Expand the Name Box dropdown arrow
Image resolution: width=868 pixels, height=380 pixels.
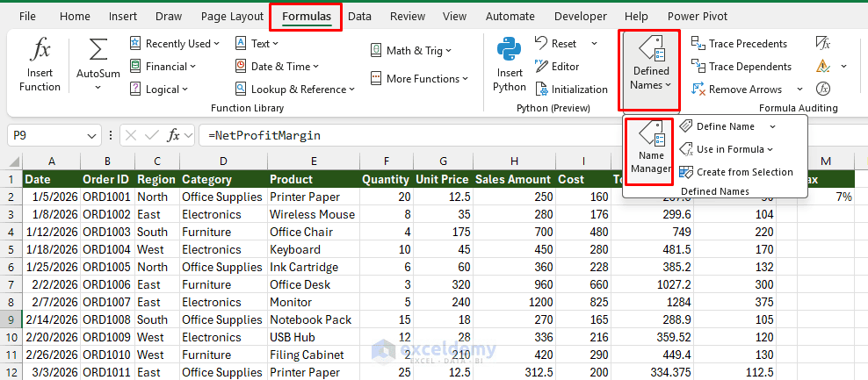[x=92, y=135]
